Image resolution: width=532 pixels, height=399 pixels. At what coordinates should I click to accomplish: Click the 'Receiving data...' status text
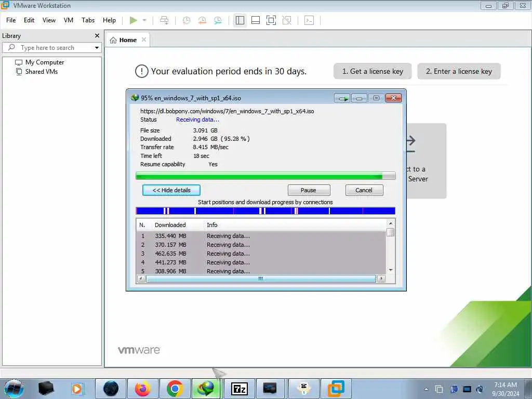197,120
